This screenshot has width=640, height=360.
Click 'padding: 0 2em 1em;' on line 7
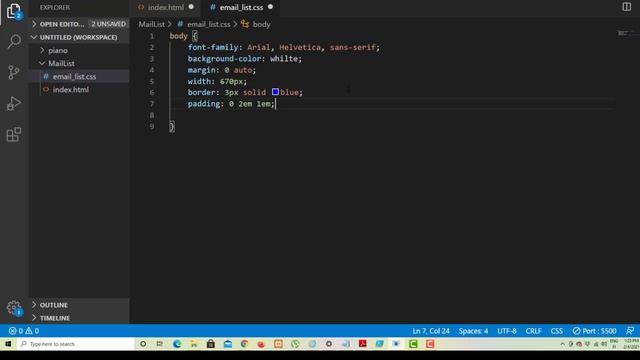pyautogui.click(x=231, y=104)
